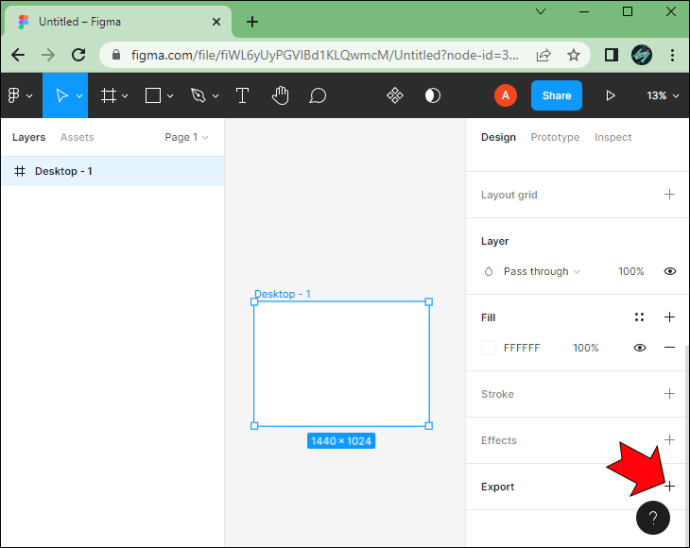Screen dimensions: 690x548
Task: Click the browser address bar URL
Action: 325,55
